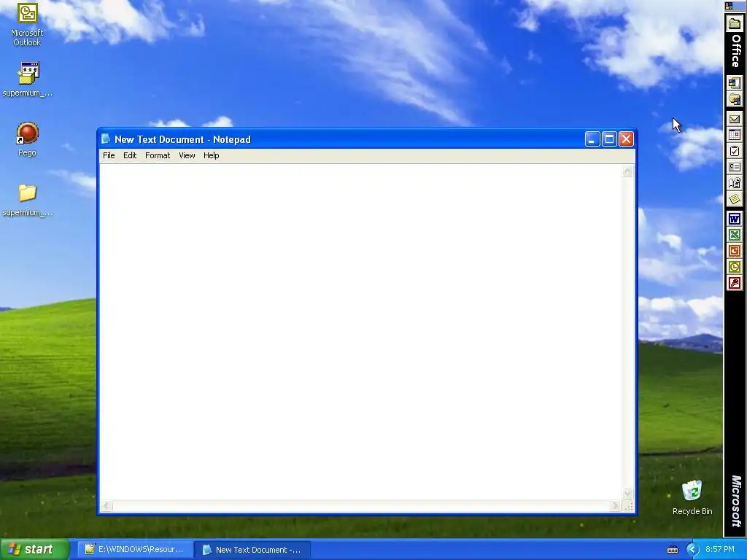This screenshot has width=747, height=560.
Task: Click the vertical scrollbar up arrow in Notepad
Action: (x=627, y=171)
